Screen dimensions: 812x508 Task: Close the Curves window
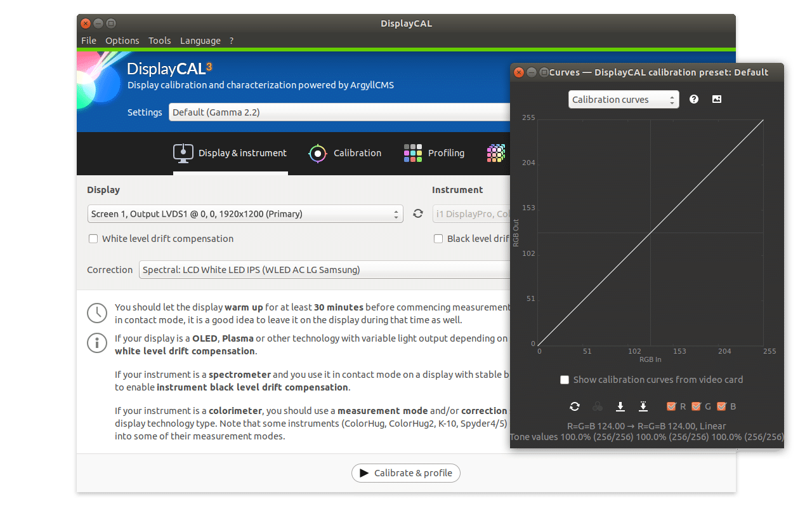click(x=518, y=72)
